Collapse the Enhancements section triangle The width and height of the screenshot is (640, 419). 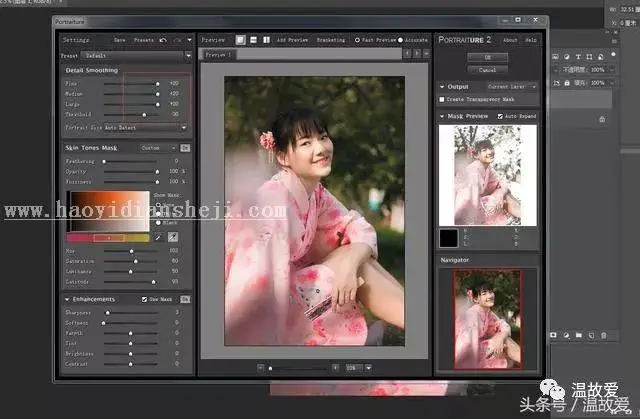(67, 299)
